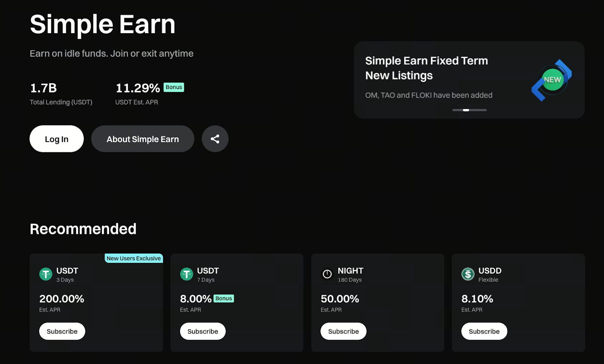Open About Simple Earn

tap(143, 139)
